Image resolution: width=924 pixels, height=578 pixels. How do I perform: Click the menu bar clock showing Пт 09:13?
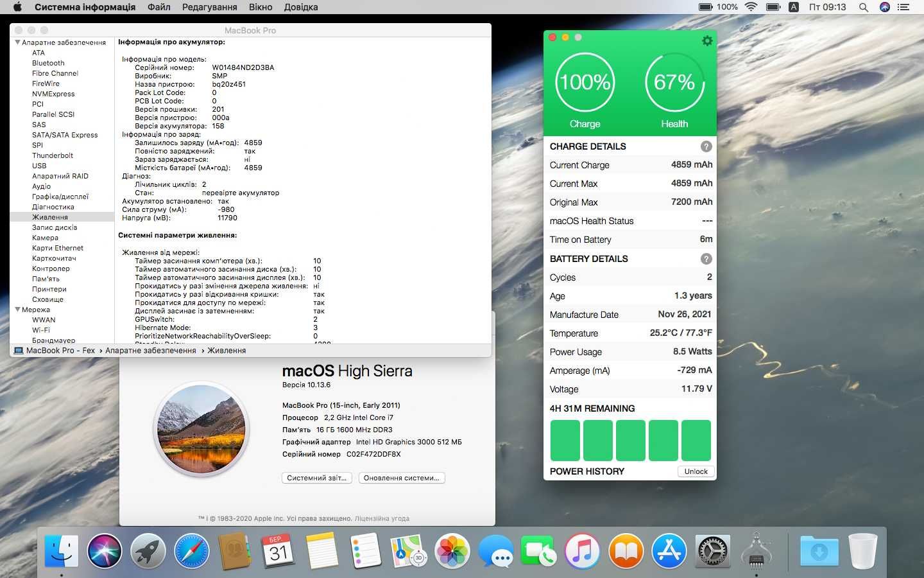[827, 7]
